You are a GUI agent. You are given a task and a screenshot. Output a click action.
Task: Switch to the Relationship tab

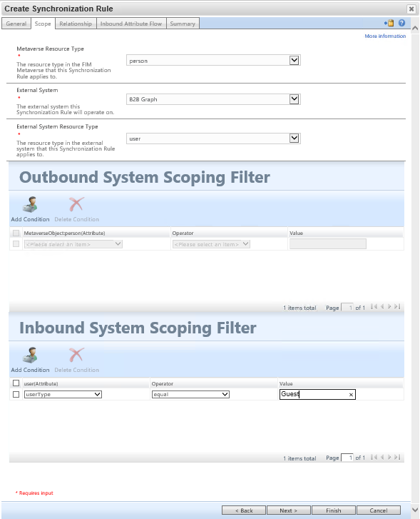76,24
